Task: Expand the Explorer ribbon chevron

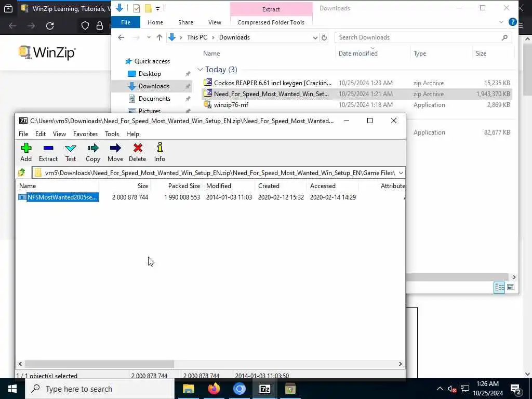Action: point(501,22)
